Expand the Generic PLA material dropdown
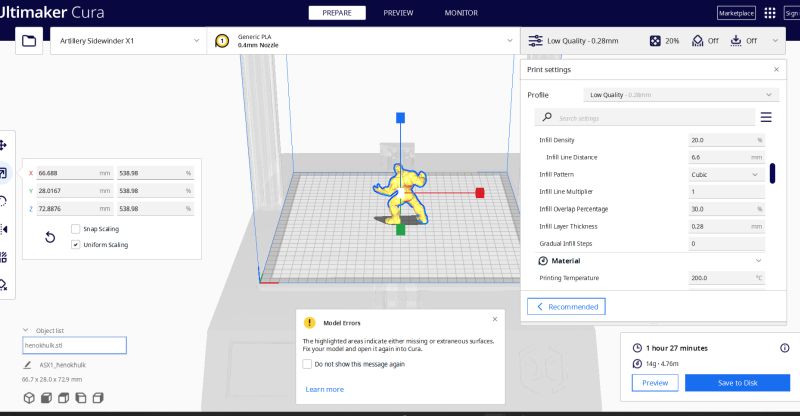 (509, 41)
